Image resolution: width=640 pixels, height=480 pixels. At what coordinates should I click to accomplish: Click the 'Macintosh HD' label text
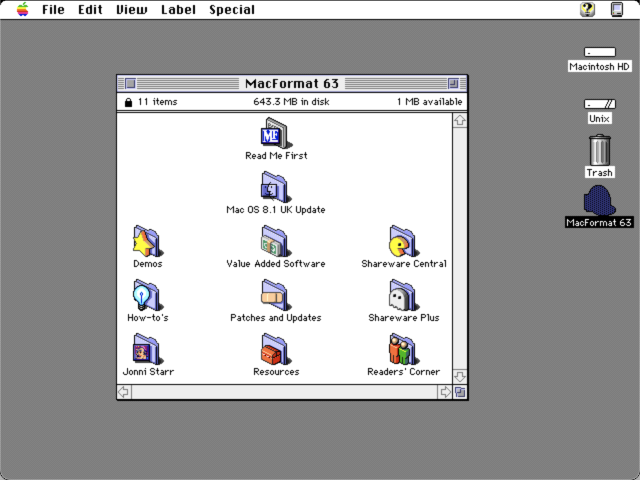click(599, 67)
